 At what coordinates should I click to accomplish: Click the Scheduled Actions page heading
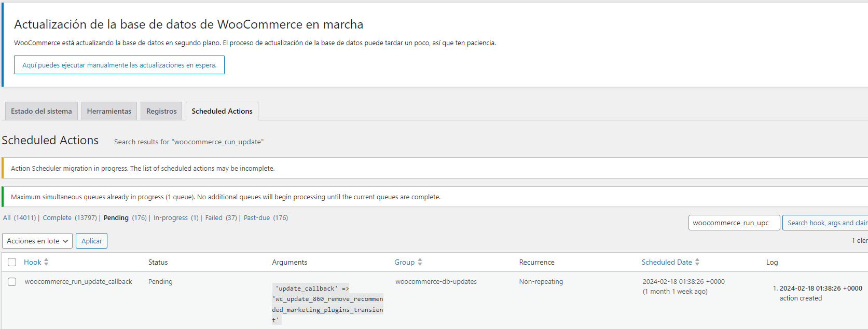point(50,140)
